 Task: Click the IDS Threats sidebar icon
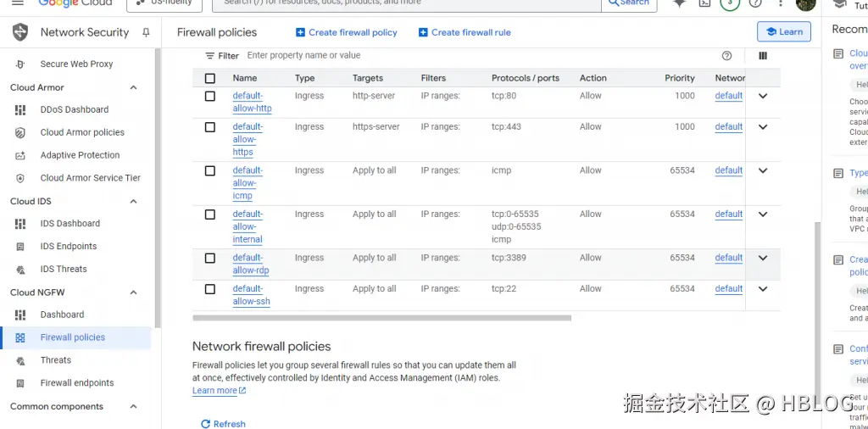pos(21,270)
